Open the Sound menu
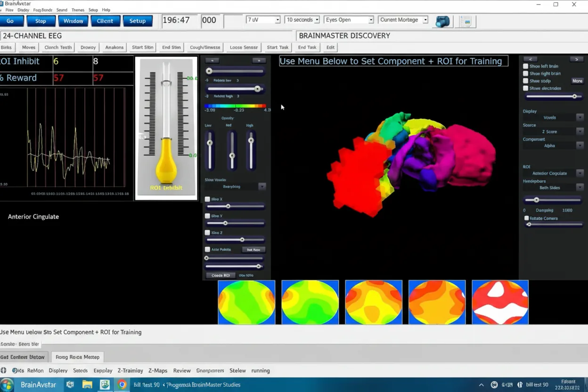 coord(62,10)
